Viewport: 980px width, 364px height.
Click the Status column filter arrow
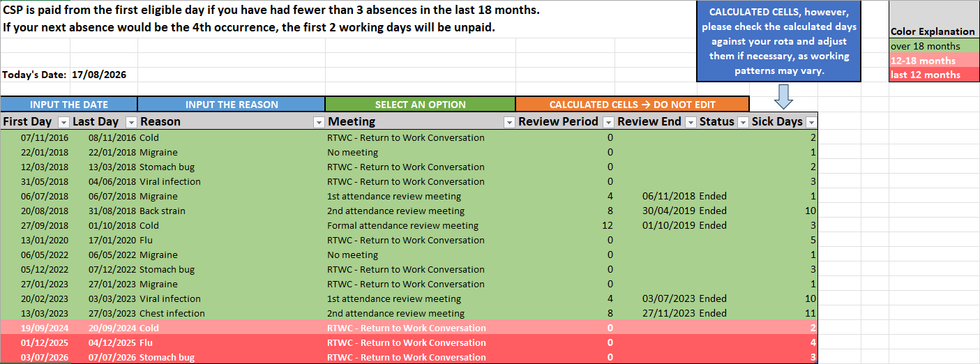(743, 122)
